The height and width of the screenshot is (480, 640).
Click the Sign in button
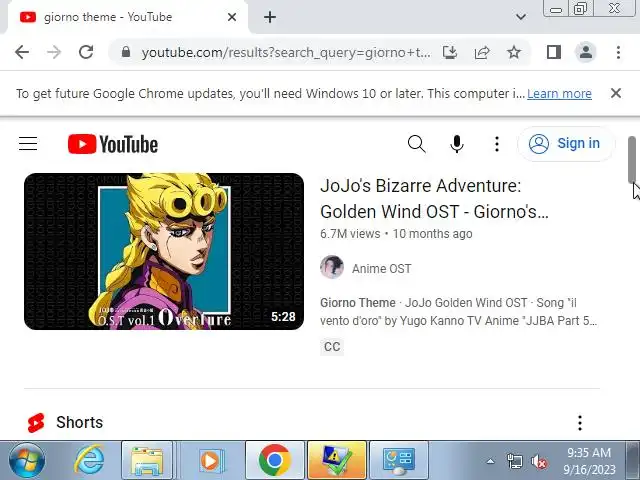(x=566, y=144)
